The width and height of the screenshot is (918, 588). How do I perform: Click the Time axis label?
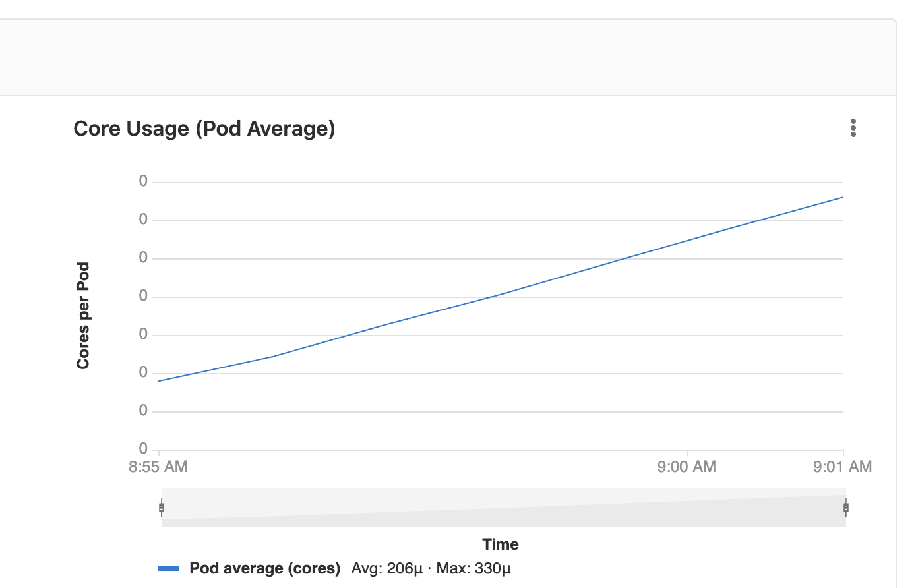[x=500, y=544]
